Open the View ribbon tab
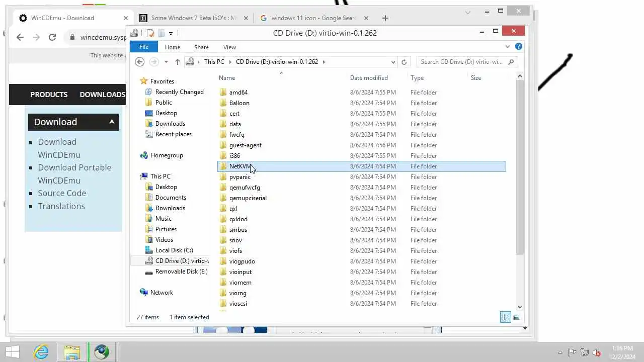The image size is (644, 362). (229, 47)
